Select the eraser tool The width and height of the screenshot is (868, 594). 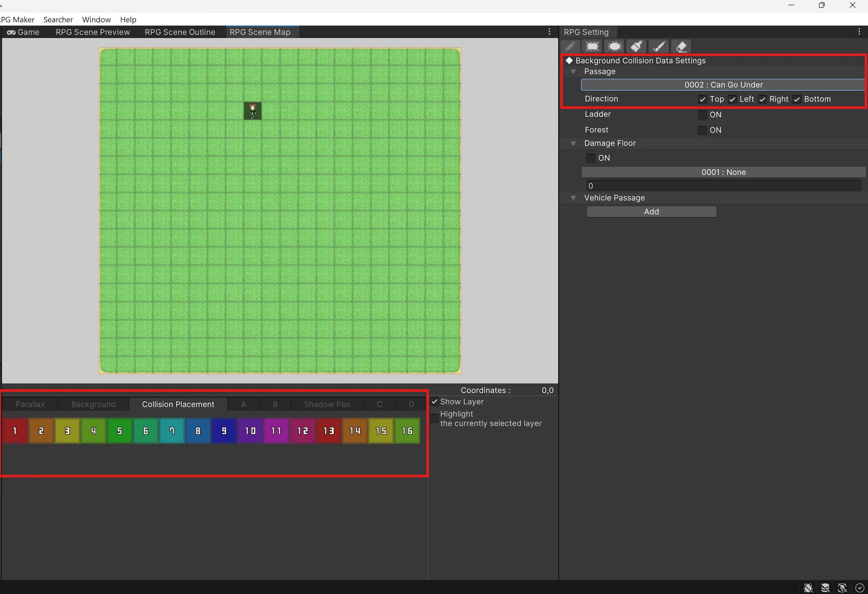tap(681, 47)
